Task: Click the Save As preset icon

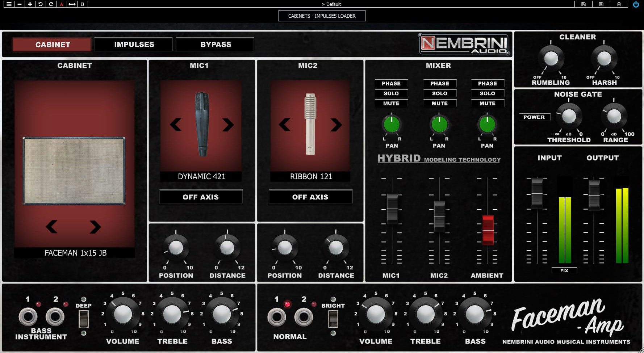Action: pos(601,4)
